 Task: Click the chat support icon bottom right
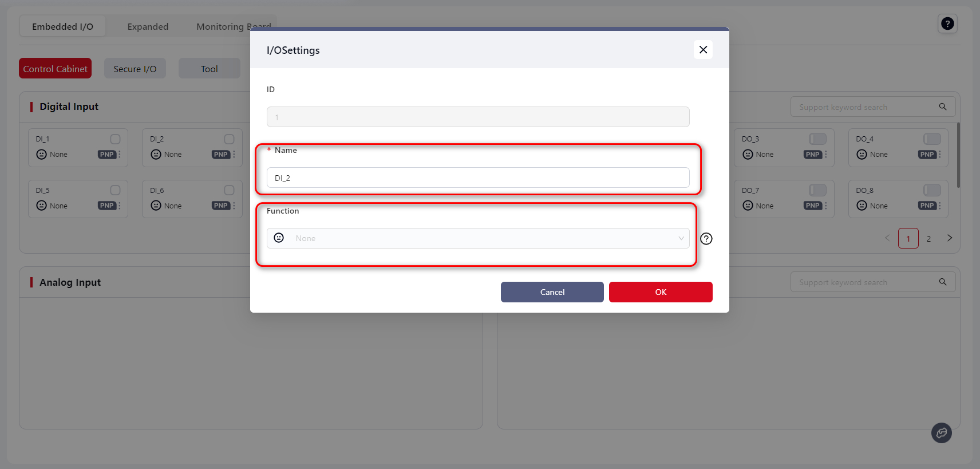point(941,433)
